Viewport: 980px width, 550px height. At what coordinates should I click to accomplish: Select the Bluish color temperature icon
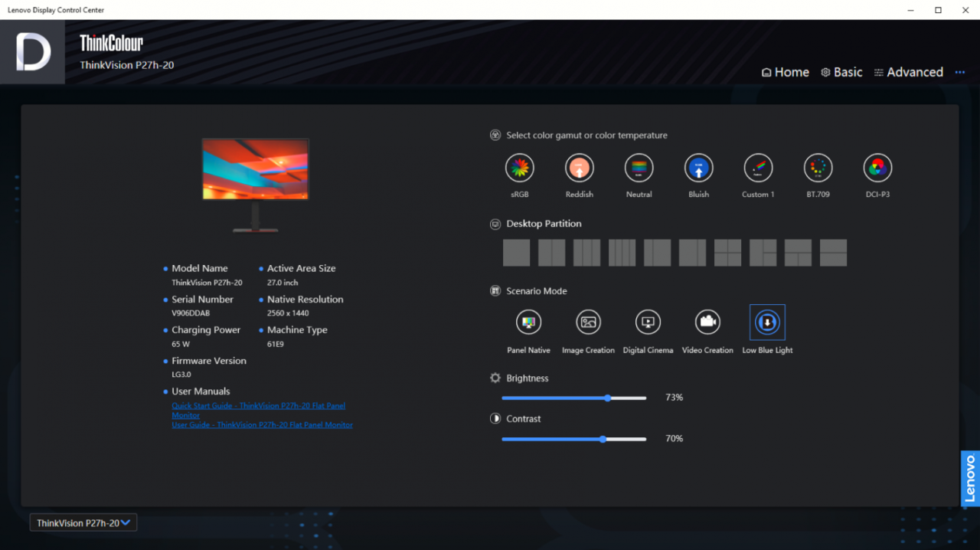(698, 168)
